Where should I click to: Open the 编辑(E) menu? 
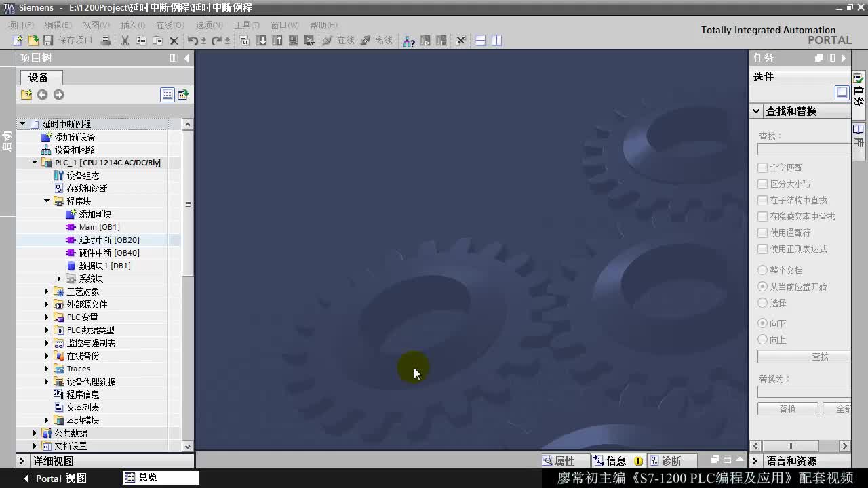[58, 25]
